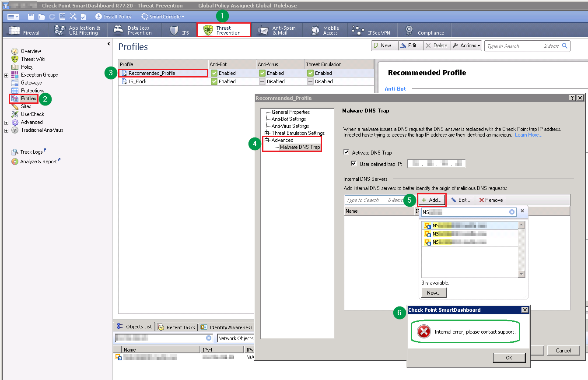Screen dimensions: 588x380
Task: Click the Profiles search field
Action: [x=527, y=46]
